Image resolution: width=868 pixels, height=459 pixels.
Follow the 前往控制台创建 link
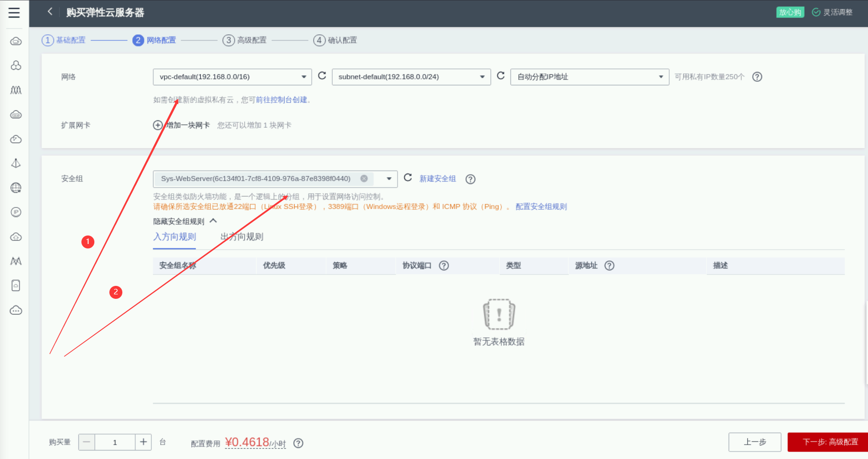(x=281, y=100)
